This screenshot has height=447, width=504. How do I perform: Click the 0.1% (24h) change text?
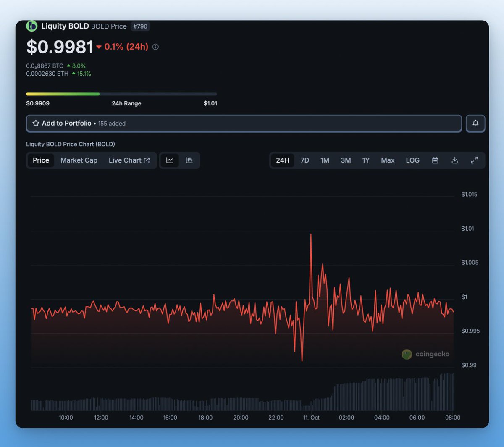click(x=126, y=47)
